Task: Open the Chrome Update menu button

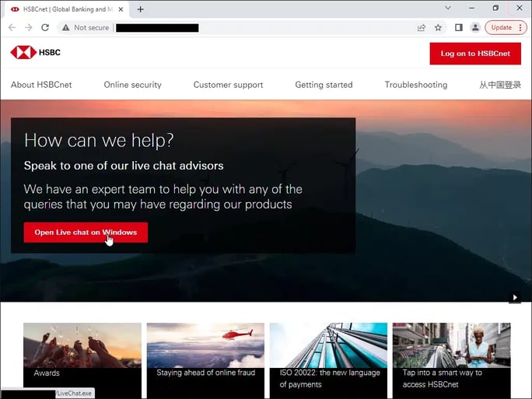Action: point(506,27)
